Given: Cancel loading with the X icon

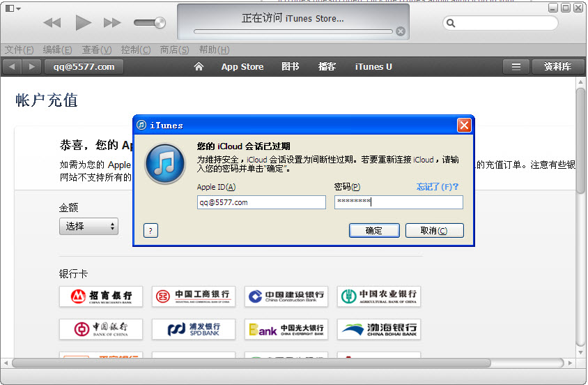Looking at the screenshot, I should pos(400,31).
